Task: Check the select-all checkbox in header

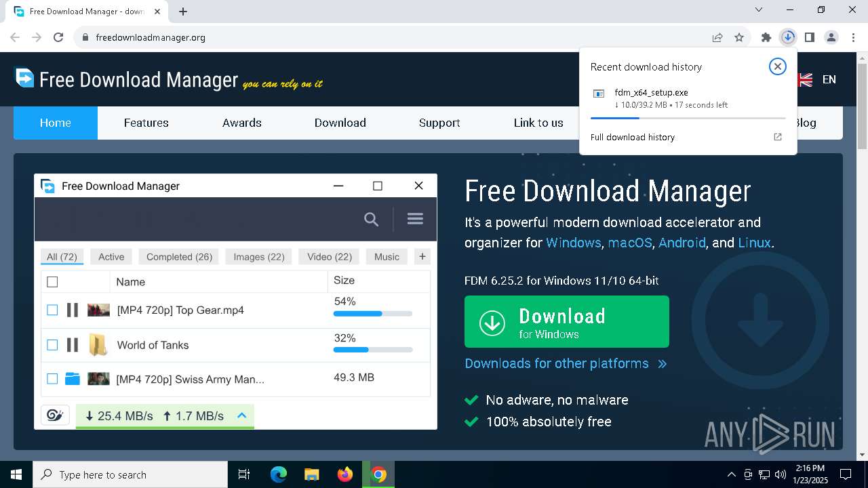Action: coord(52,281)
